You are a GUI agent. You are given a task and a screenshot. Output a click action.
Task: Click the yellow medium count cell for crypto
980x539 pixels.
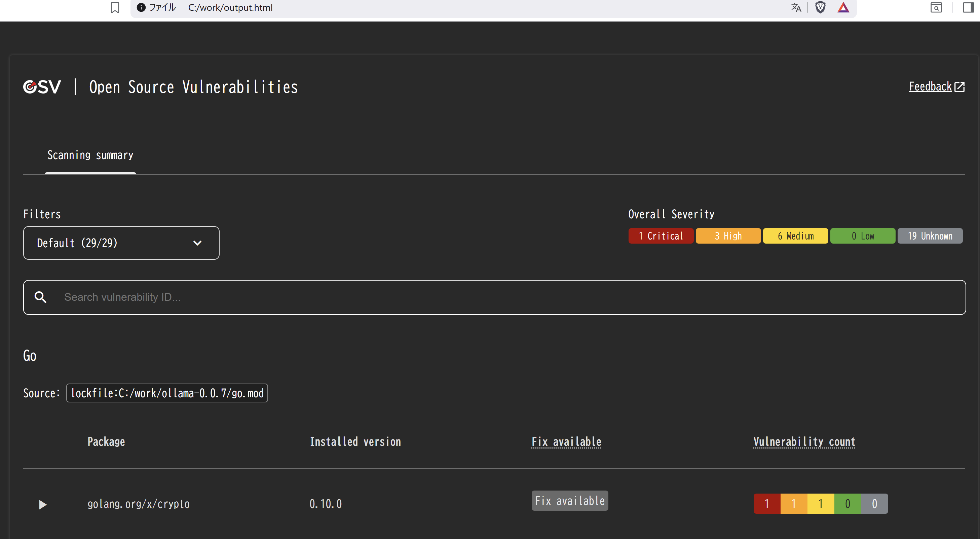821,504
